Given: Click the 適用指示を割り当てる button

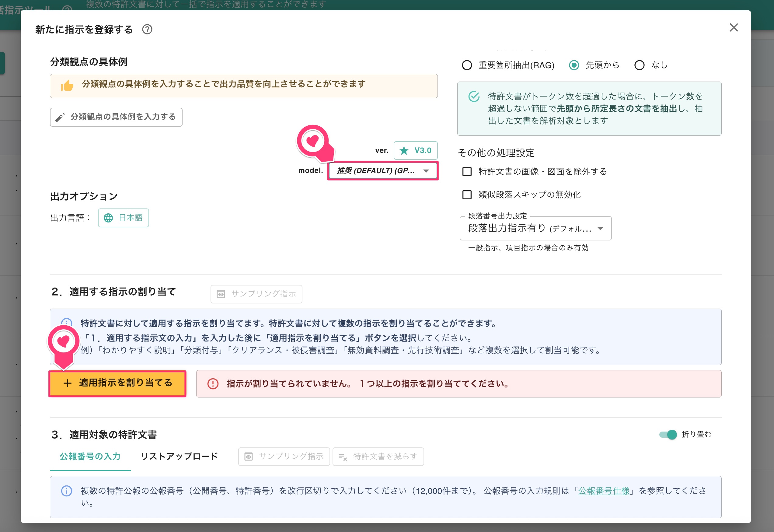Looking at the screenshot, I should (x=117, y=383).
